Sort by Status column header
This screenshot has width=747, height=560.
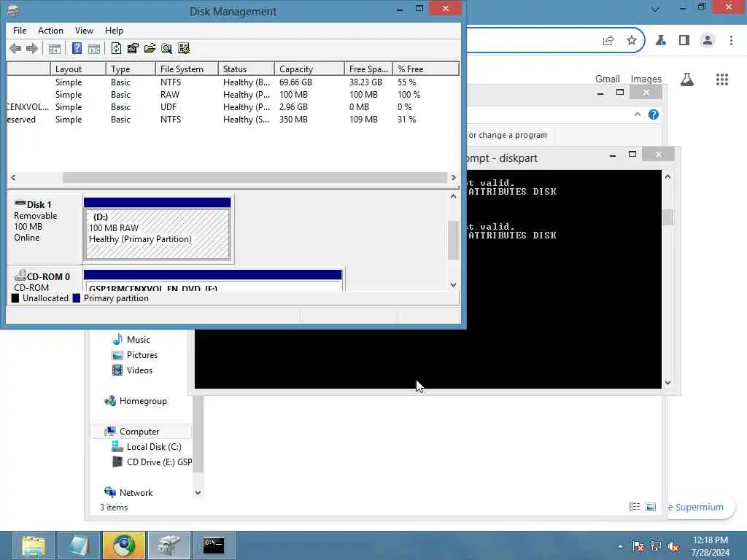click(x=247, y=69)
